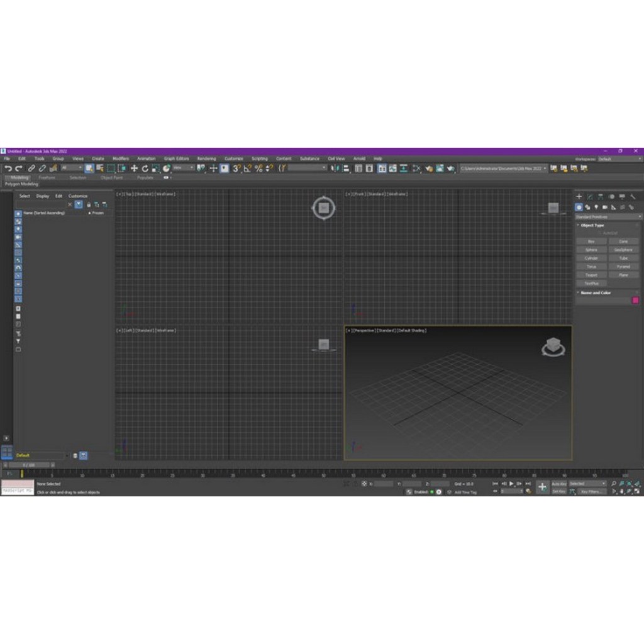Viewport: 644px width, 644px height.
Task: Select the Shapes category icon in Create panel
Action: coord(588,208)
